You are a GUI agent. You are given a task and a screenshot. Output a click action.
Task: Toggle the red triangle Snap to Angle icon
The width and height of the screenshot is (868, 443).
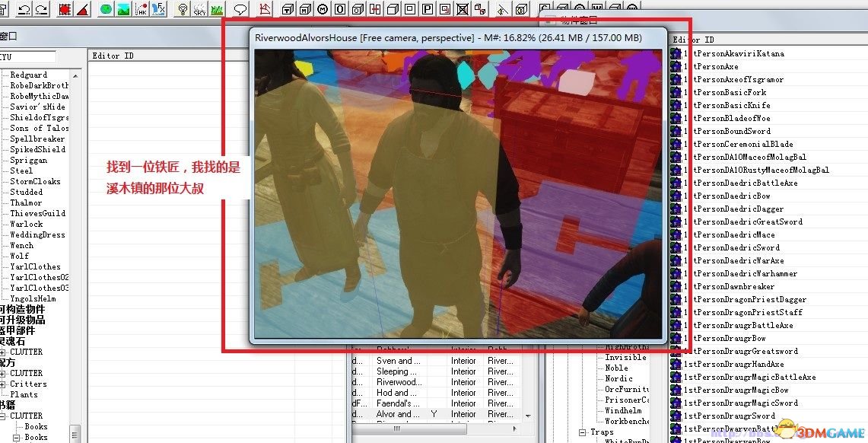tap(83, 9)
